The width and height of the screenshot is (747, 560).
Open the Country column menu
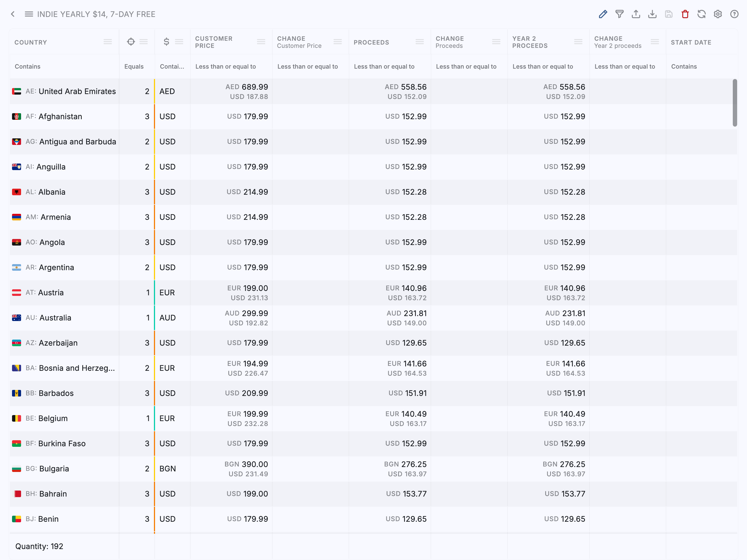click(x=108, y=42)
